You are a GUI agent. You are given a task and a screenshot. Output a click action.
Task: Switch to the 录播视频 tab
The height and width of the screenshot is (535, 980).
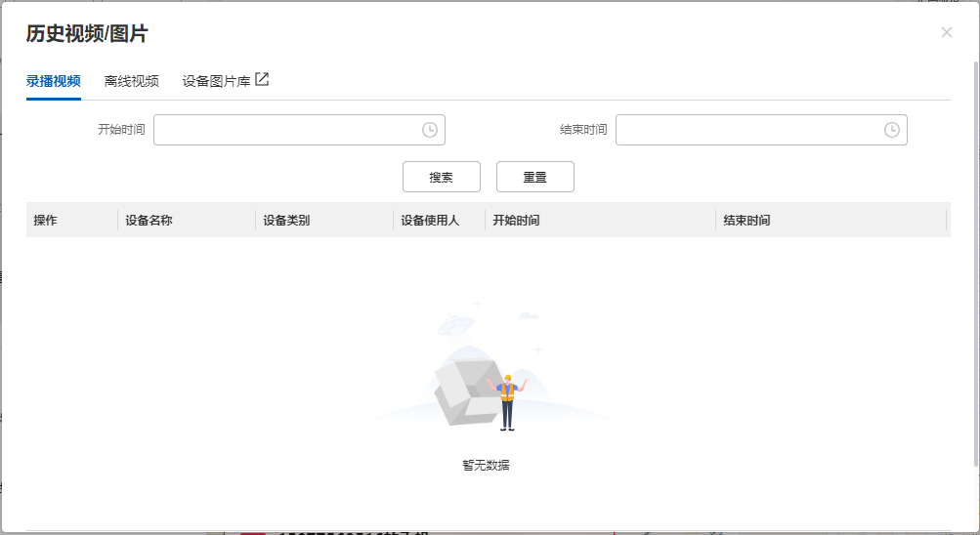click(53, 81)
